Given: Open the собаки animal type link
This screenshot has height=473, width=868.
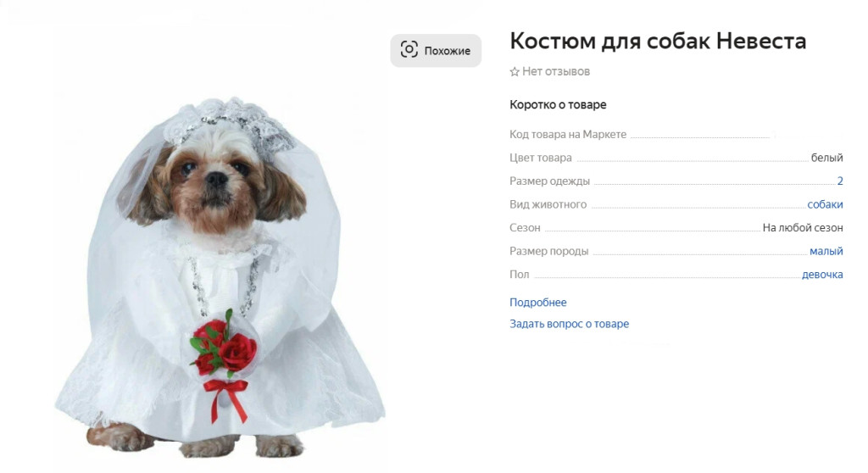Looking at the screenshot, I should [x=825, y=204].
